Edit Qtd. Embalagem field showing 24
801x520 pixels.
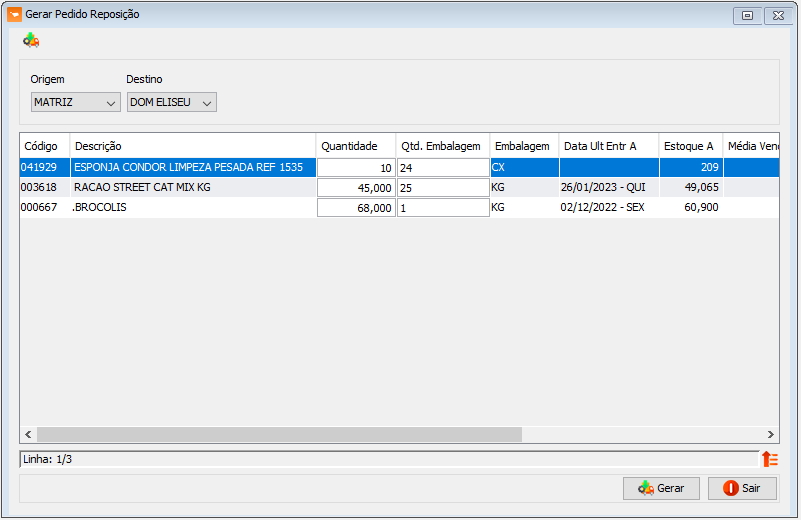pyautogui.click(x=443, y=168)
